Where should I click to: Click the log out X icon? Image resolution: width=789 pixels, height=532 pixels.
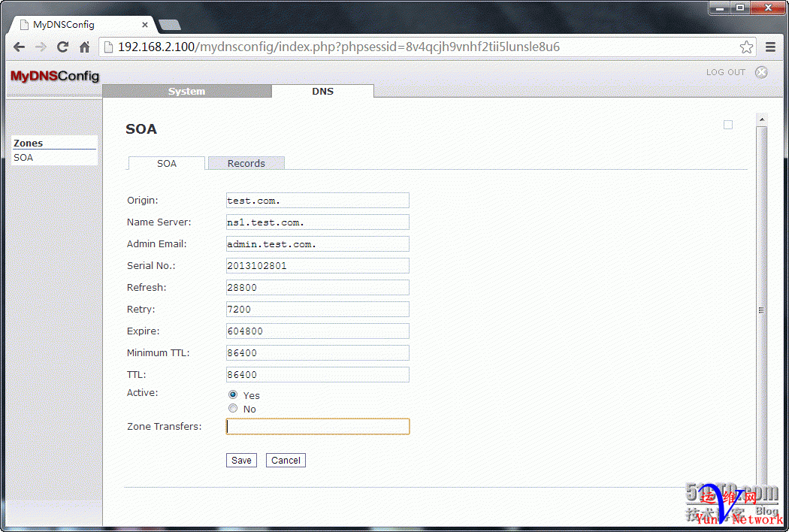pos(761,72)
